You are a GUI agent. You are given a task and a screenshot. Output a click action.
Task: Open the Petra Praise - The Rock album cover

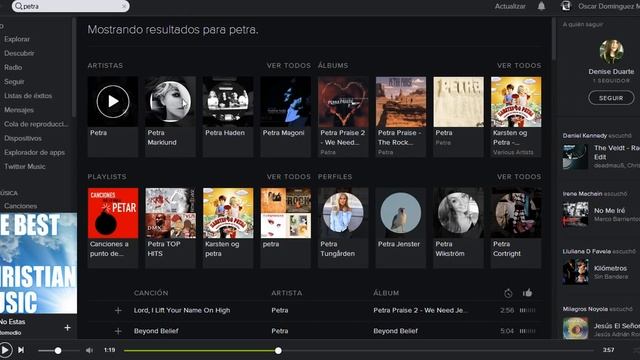click(401, 102)
